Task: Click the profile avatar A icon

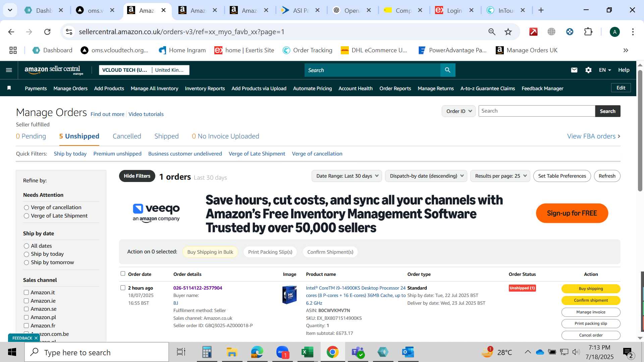Action: tap(614, 32)
